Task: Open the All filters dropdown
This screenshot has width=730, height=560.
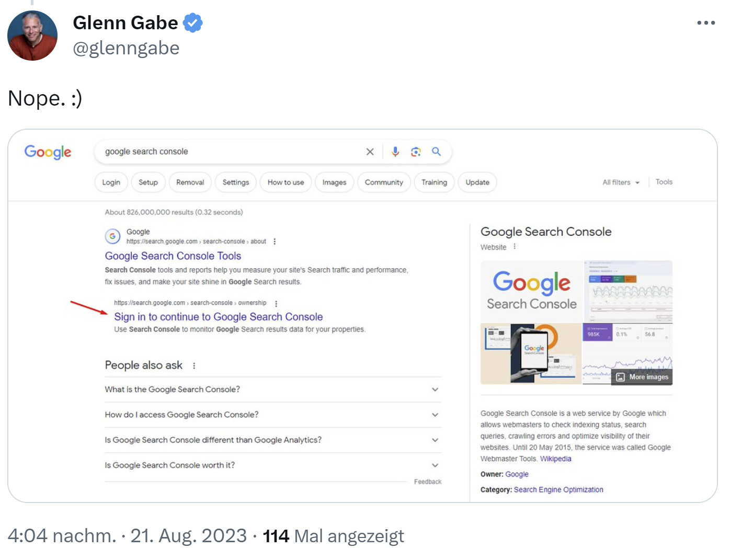Action: point(620,182)
